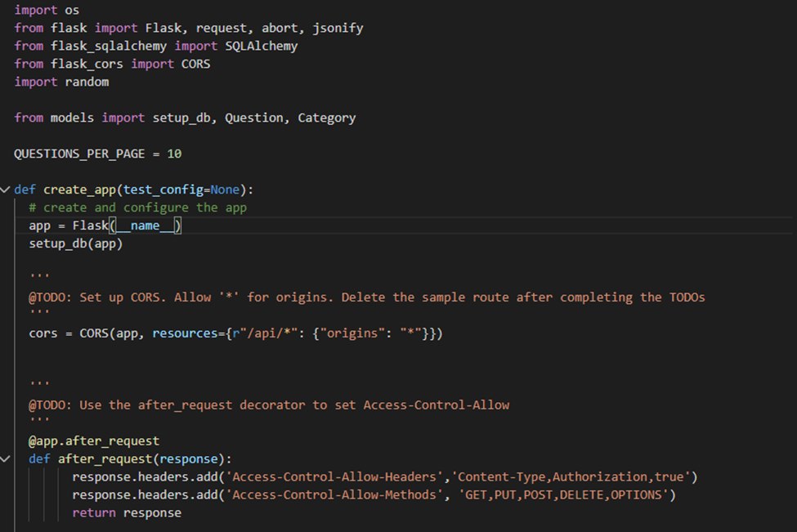797x532 pixels.
Task: Click '@TODO: Use the after_request decorator' comment
Action: 269,405
